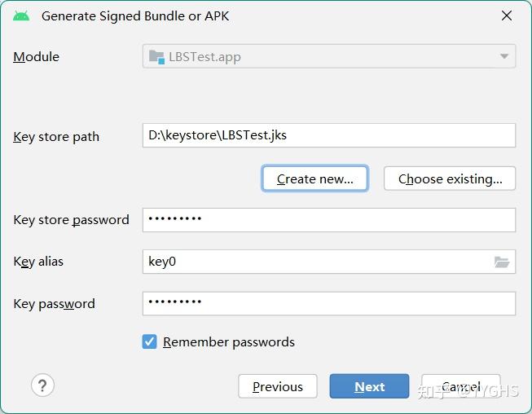Click the Android logo in the title bar
The image size is (532, 414).
[x=22, y=15]
